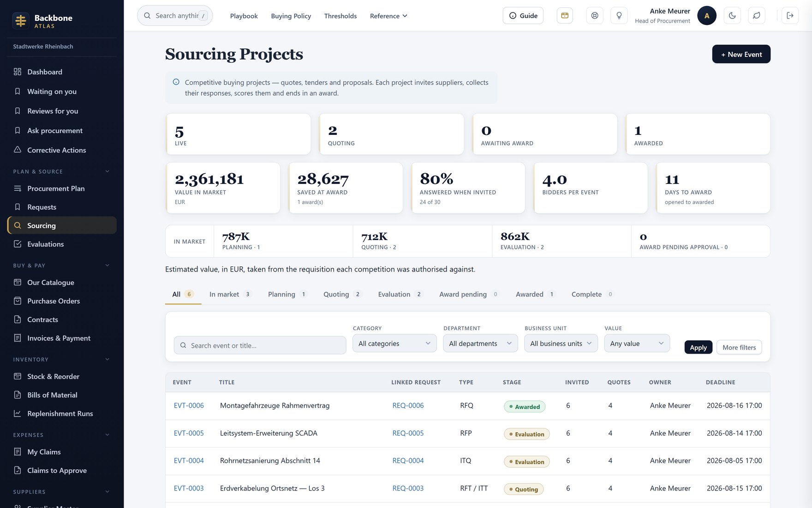Open Corrective Actions warning item
Screen dimensions: 812x508
tap(62, 150)
